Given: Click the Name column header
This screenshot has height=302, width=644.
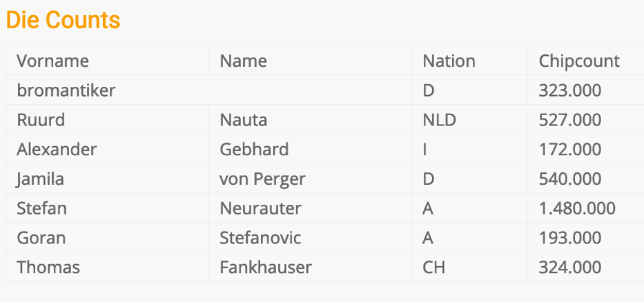Looking at the screenshot, I should pyautogui.click(x=243, y=61).
